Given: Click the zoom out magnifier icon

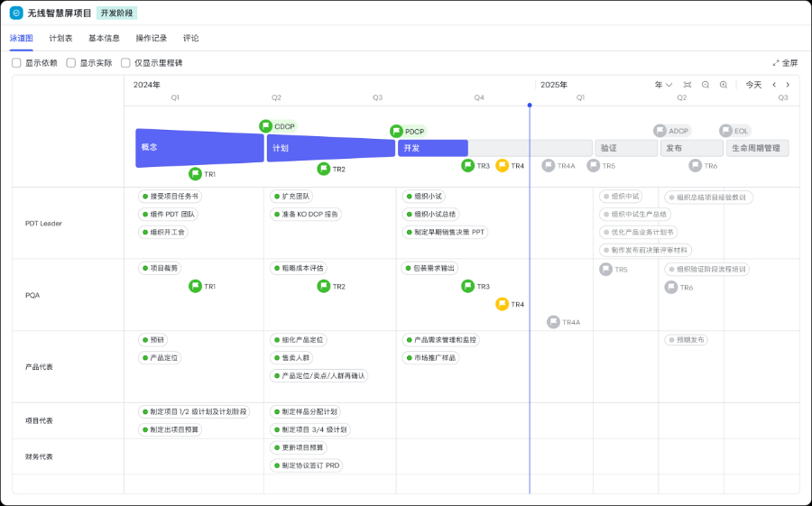Looking at the screenshot, I should click(706, 85).
